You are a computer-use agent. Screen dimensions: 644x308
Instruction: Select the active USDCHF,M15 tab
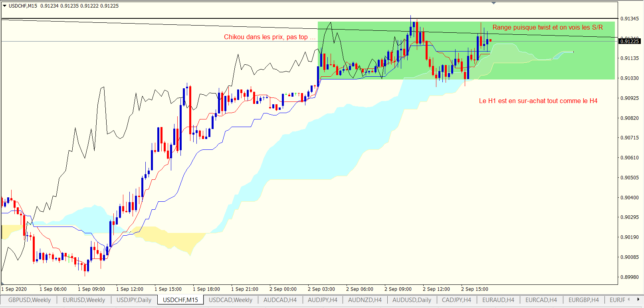(x=180, y=300)
